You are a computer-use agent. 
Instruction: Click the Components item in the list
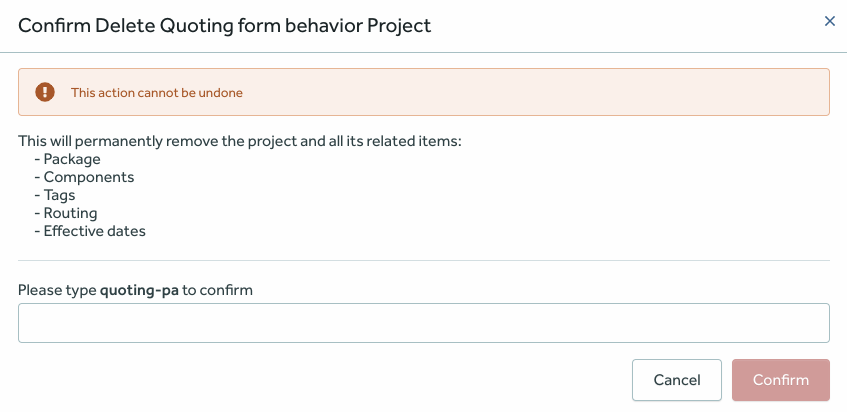(x=88, y=177)
